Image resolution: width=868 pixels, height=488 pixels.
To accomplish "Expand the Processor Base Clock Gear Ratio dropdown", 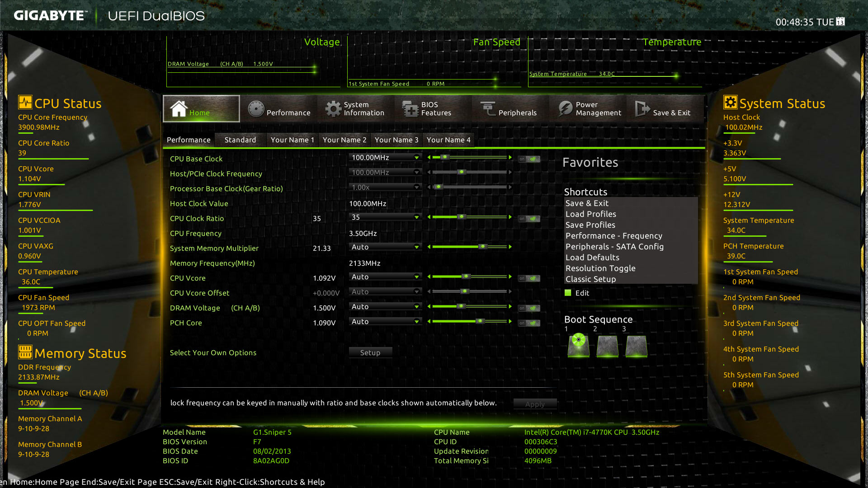I will (x=385, y=188).
